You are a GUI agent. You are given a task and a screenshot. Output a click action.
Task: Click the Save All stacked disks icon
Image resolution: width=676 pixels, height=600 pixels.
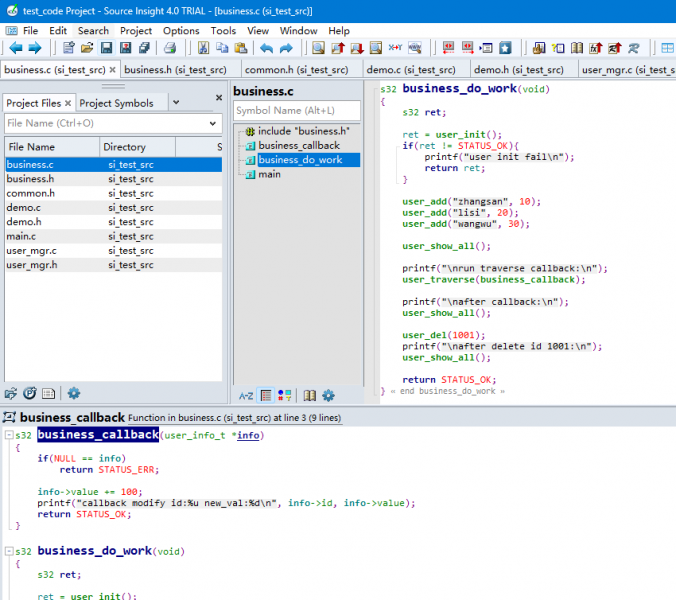144,48
